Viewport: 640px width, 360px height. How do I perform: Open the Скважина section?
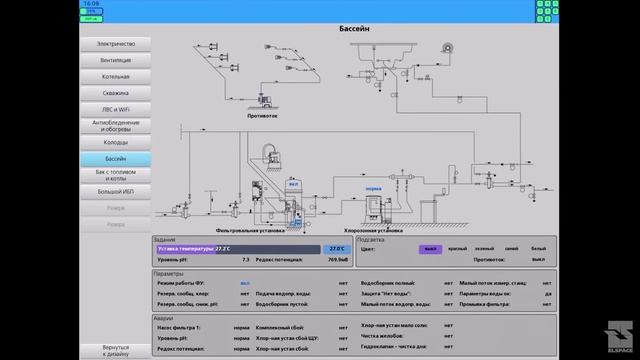tap(116, 93)
